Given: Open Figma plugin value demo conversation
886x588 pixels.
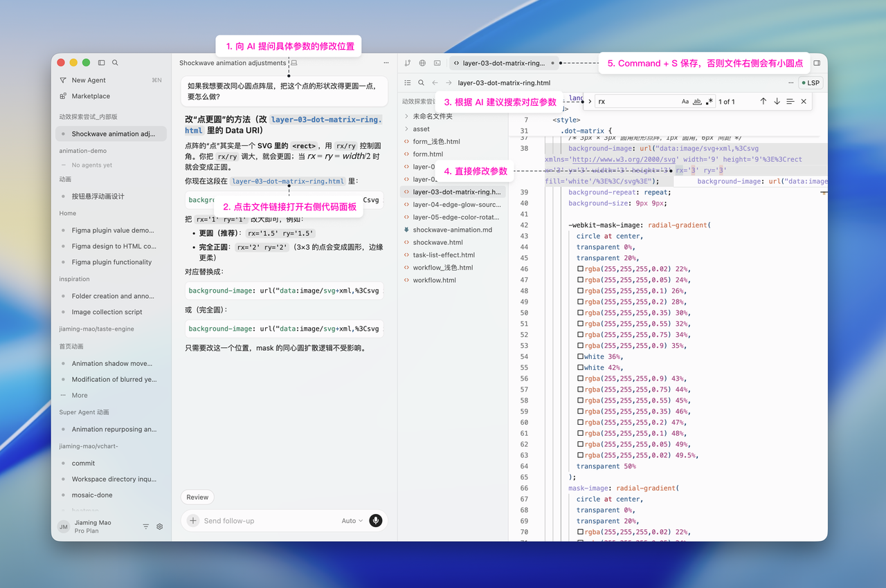Looking at the screenshot, I should [x=111, y=230].
